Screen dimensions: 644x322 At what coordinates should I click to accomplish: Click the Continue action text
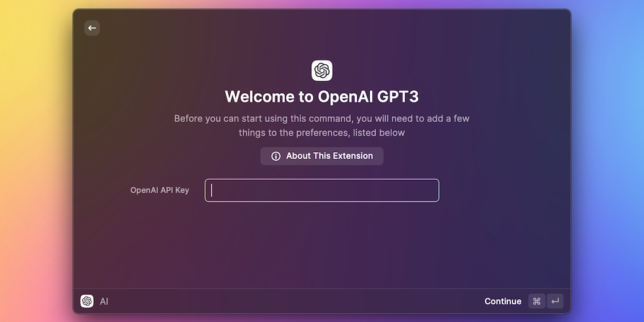[x=502, y=301]
